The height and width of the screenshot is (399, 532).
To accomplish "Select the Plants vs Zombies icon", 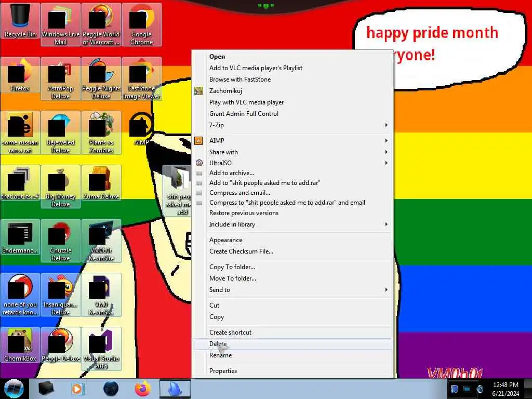I will [101, 132].
